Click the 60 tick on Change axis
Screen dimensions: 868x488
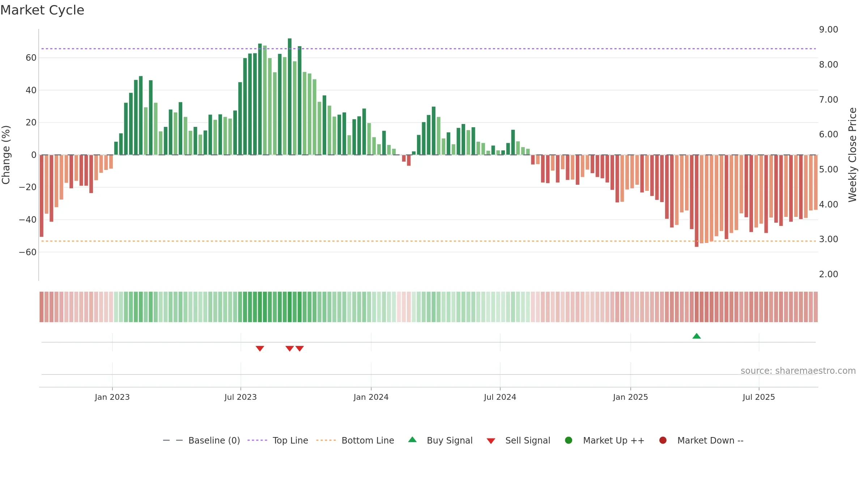click(x=31, y=58)
